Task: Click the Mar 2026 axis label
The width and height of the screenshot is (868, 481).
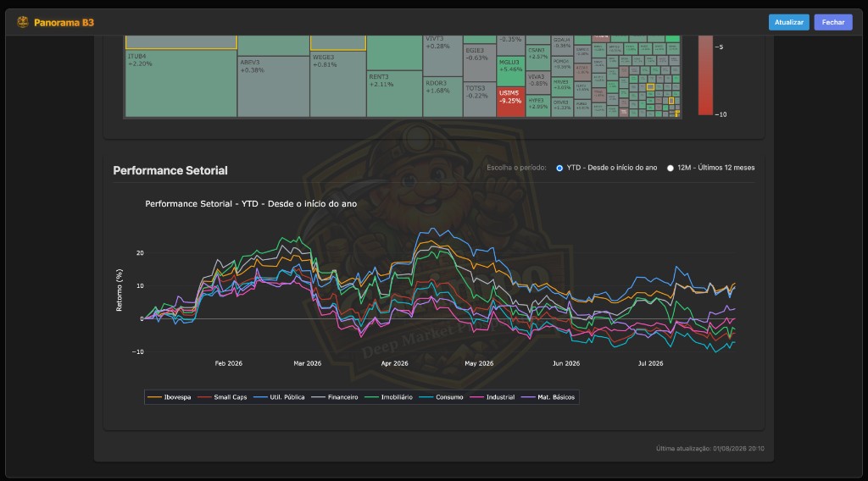Action: click(307, 363)
